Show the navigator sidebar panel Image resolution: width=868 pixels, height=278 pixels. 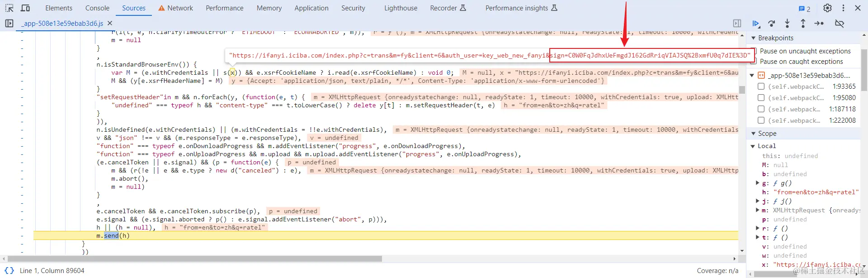coord(9,23)
